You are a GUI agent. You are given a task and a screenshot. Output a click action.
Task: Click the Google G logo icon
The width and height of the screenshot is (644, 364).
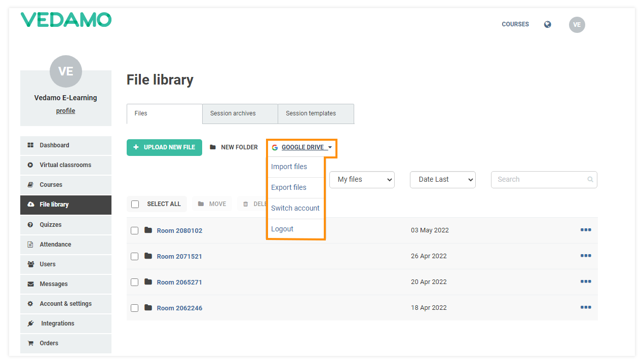pyautogui.click(x=275, y=147)
